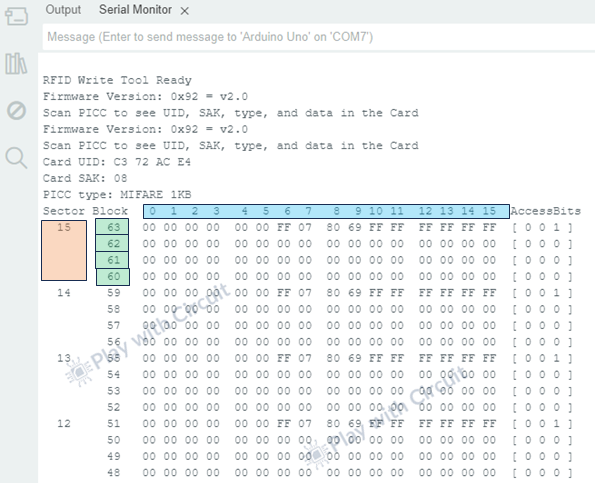This screenshot has height=483, width=595.
Task: Click the highlighted sector 15 box
Action: click(x=64, y=251)
